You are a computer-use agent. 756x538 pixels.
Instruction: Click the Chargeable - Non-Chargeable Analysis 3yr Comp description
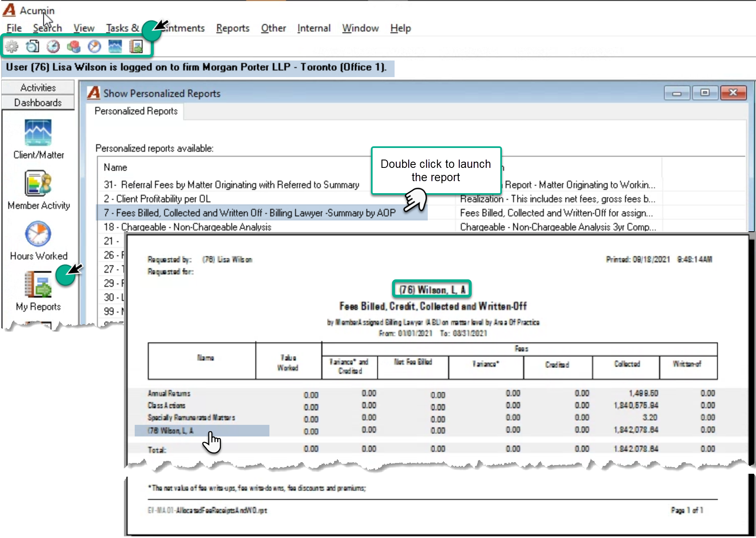point(558,227)
